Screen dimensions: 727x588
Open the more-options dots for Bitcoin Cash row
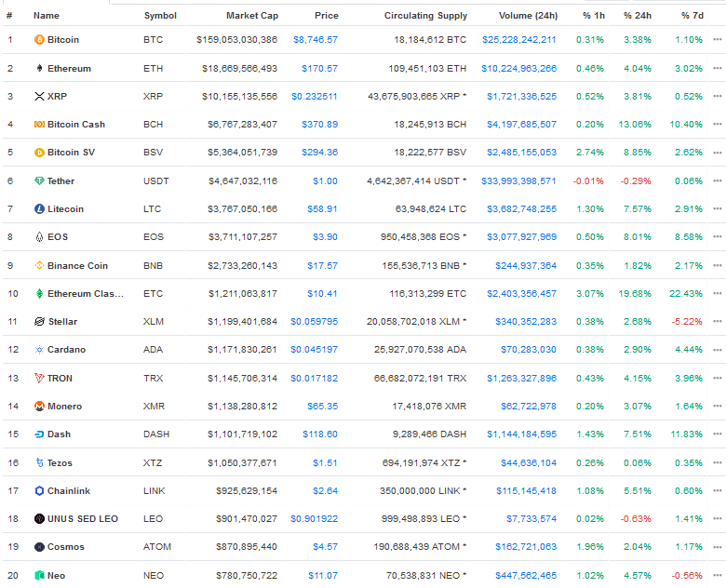[x=718, y=124]
